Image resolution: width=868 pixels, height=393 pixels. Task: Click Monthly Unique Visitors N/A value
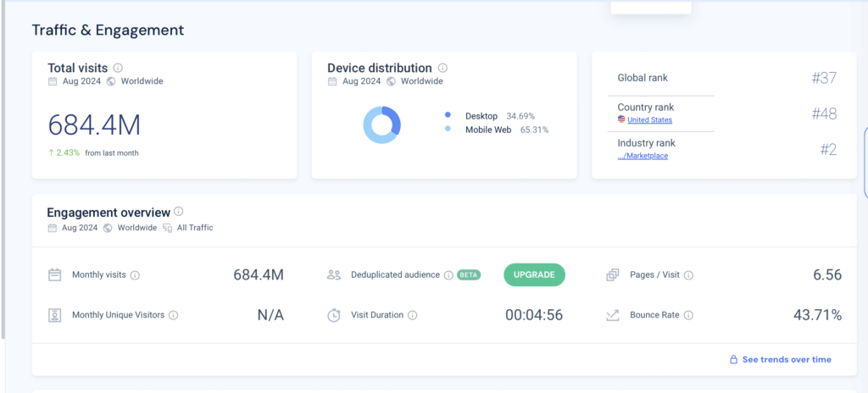coord(270,315)
